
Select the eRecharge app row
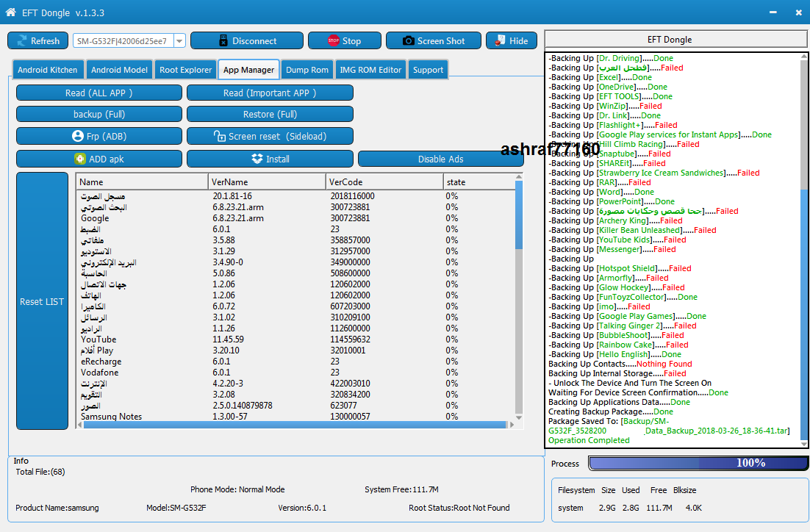tap(295, 362)
